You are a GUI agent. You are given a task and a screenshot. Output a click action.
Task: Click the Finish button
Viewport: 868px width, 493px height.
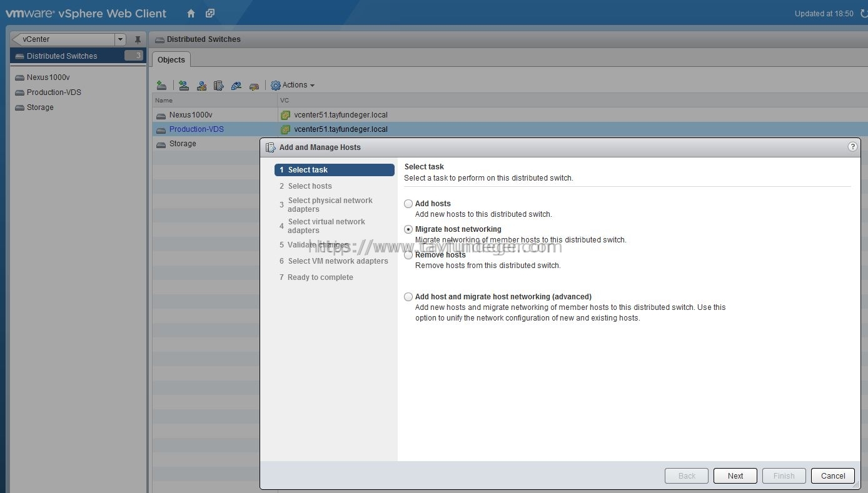(784, 476)
